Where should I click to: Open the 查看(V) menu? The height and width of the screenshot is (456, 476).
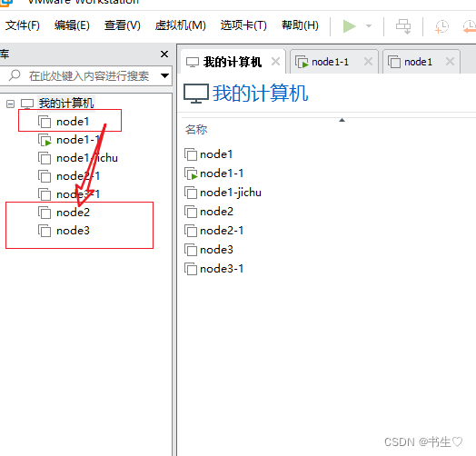(123, 25)
